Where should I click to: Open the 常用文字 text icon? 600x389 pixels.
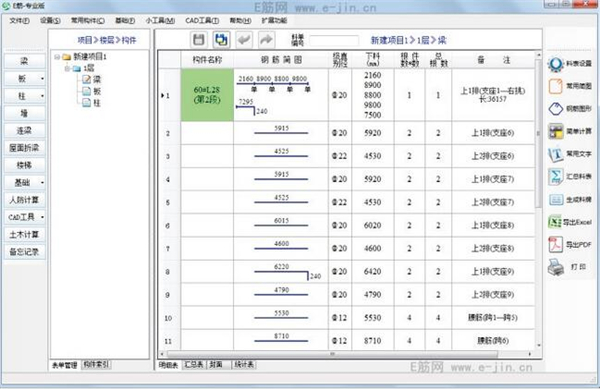click(555, 154)
